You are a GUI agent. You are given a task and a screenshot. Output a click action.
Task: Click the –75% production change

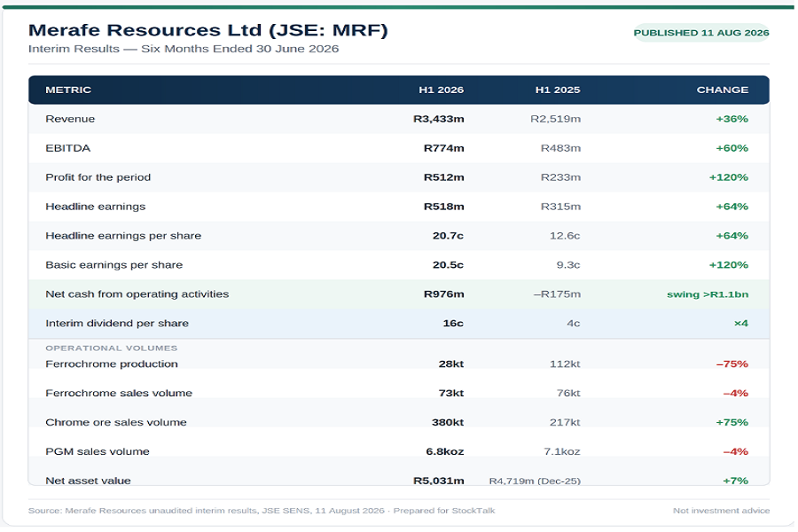pos(732,364)
